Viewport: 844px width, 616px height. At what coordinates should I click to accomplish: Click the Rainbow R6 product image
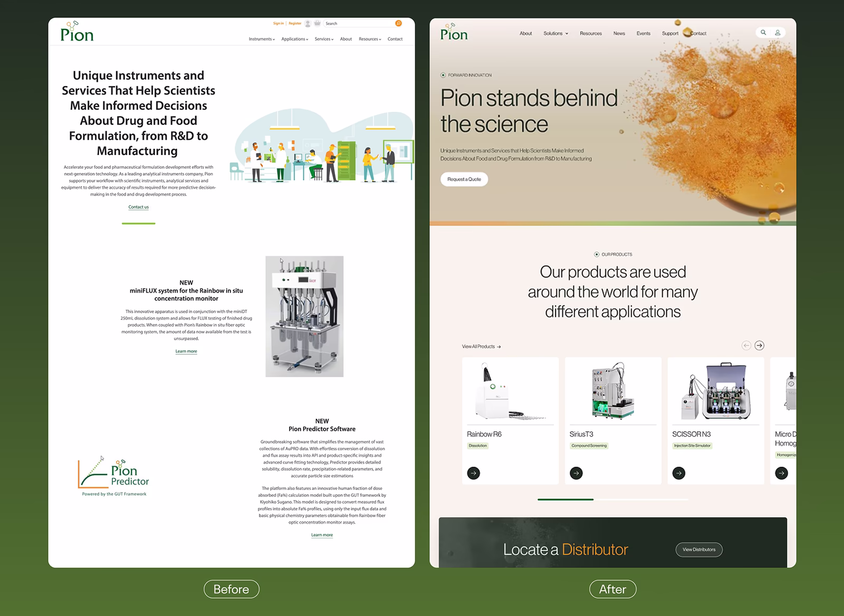coord(510,391)
